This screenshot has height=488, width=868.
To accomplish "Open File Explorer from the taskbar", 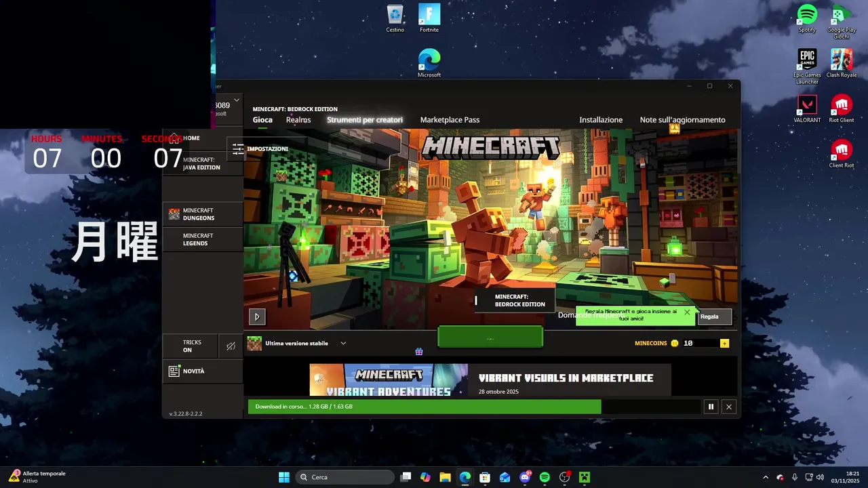I will (x=445, y=477).
